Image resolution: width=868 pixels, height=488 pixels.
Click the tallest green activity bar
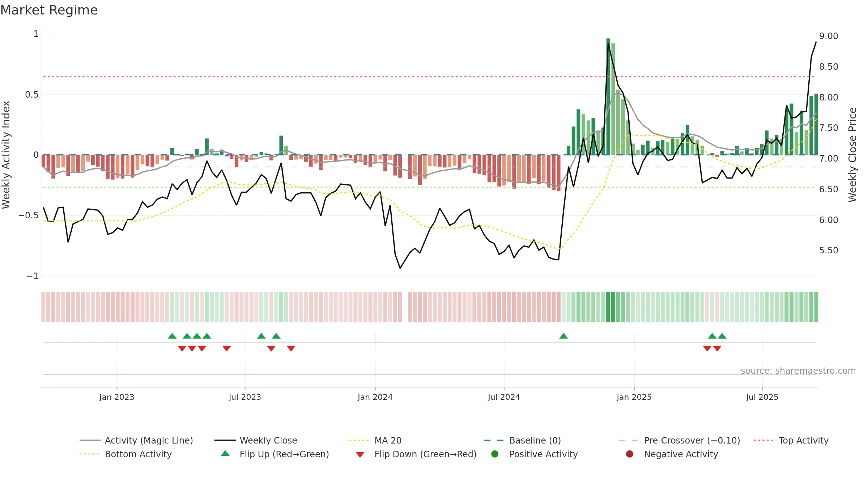608,97
